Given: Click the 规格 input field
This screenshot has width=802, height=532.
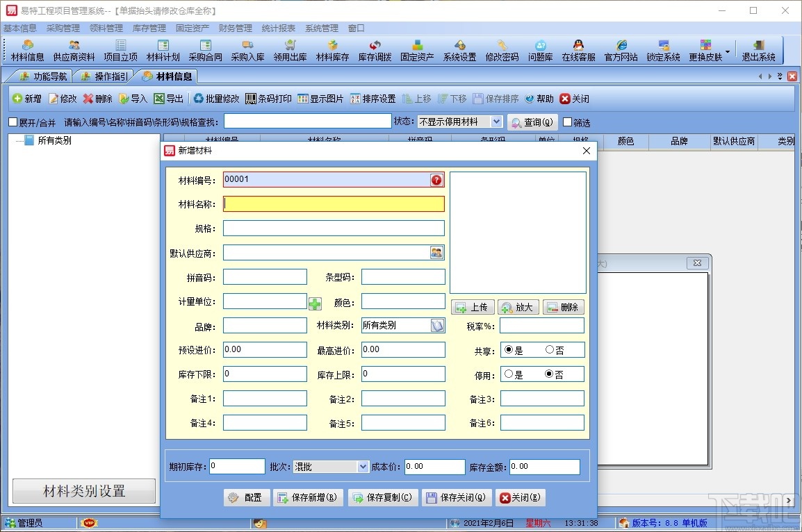Looking at the screenshot, I should click(x=334, y=228).
